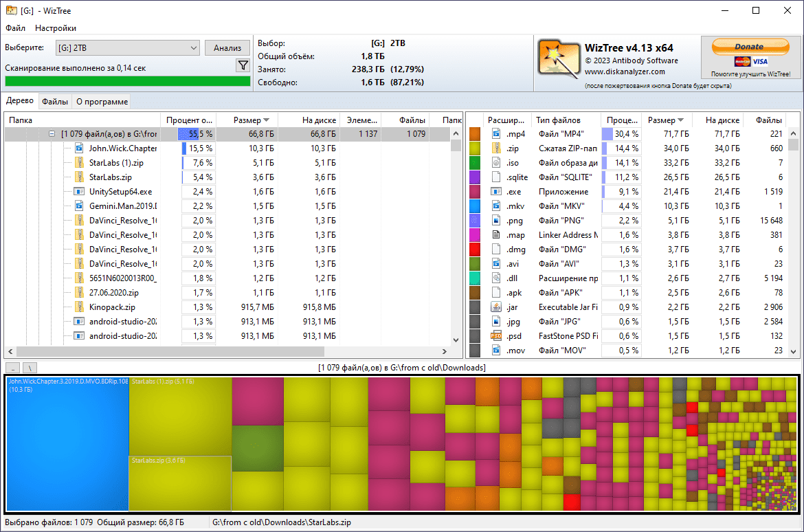Click the WizTree magic wand logo
Viewport: 804px width, 532px height.
[559, 58]
